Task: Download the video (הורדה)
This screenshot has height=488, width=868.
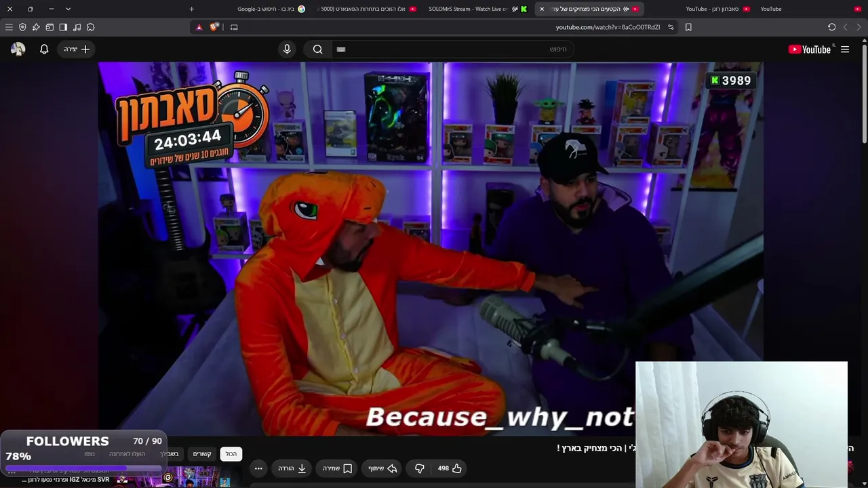Action: 292,468
